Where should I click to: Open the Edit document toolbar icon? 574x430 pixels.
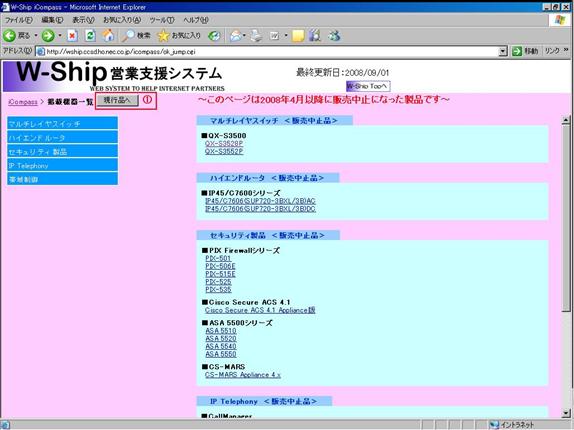[274, 35]
